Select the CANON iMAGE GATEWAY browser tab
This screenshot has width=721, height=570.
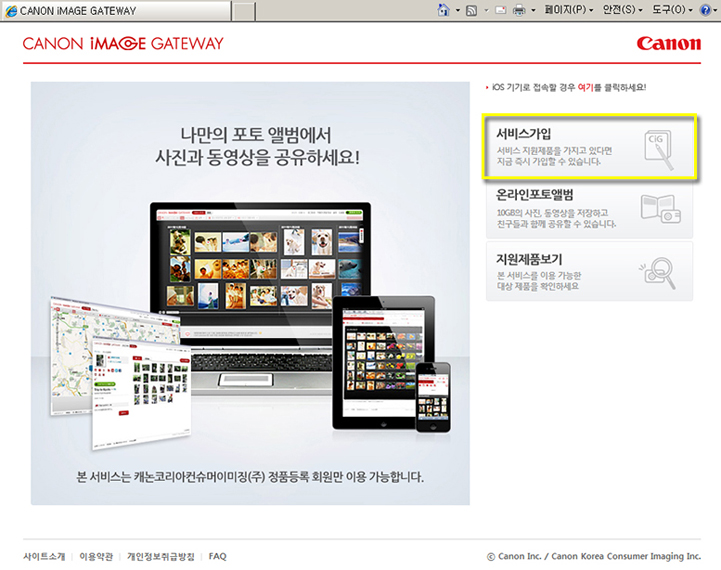[x=115, y=11]
